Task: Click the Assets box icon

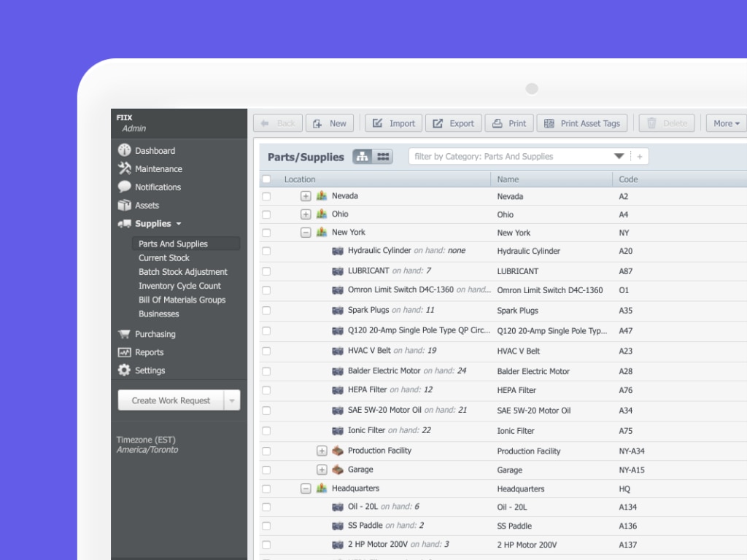Action: coord(124,206)
